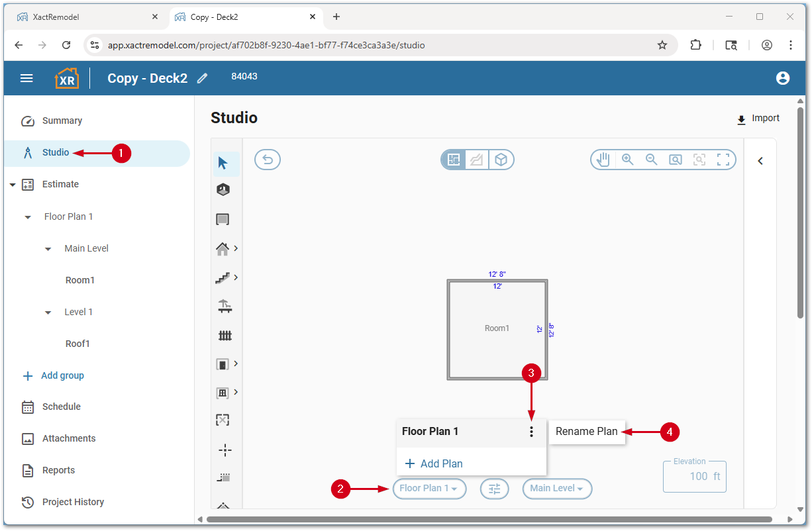This screenshot has width=812, height=531.
Task: Open the Floor Plan 1 dropdown
Action: pyautogui.click(x=429, y=489)
